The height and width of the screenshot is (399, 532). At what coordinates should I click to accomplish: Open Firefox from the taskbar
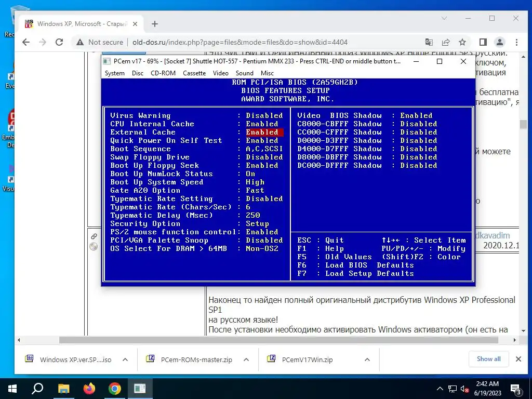[89, 389]
